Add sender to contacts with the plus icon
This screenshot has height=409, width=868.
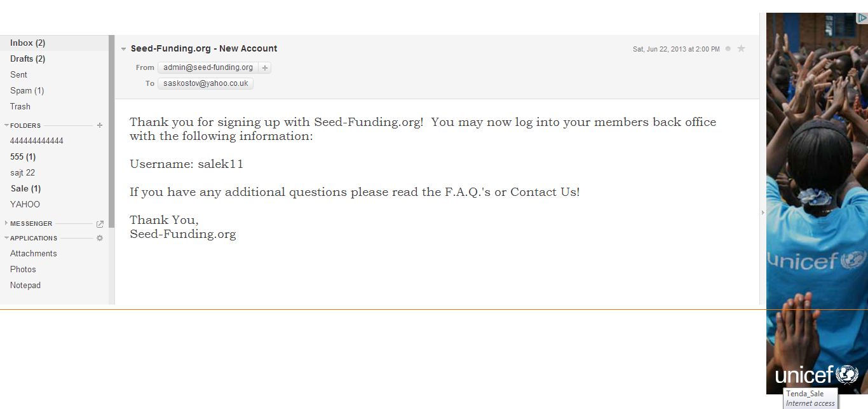click(x=265, y=67)
